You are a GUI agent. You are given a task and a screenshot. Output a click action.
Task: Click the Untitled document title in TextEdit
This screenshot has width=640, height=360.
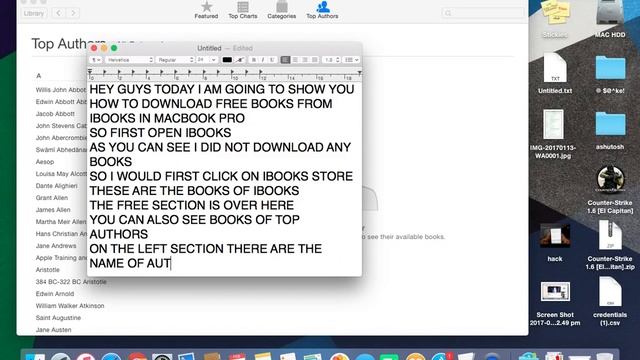coord(209,48)
